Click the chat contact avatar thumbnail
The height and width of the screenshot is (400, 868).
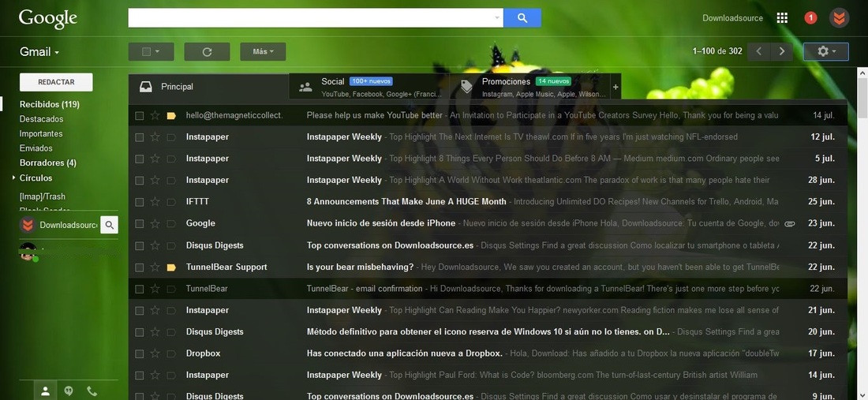(28, 252)
